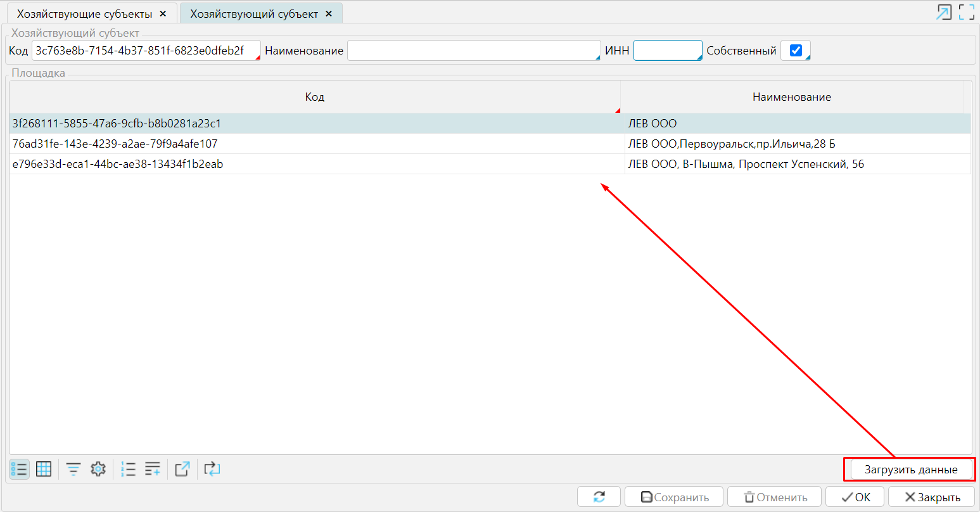Image resolution: width=980 pixels, height=512 pixels.
Task: Open the Хозяйствующие субъекты tab
Action: [x=84, y=14]
